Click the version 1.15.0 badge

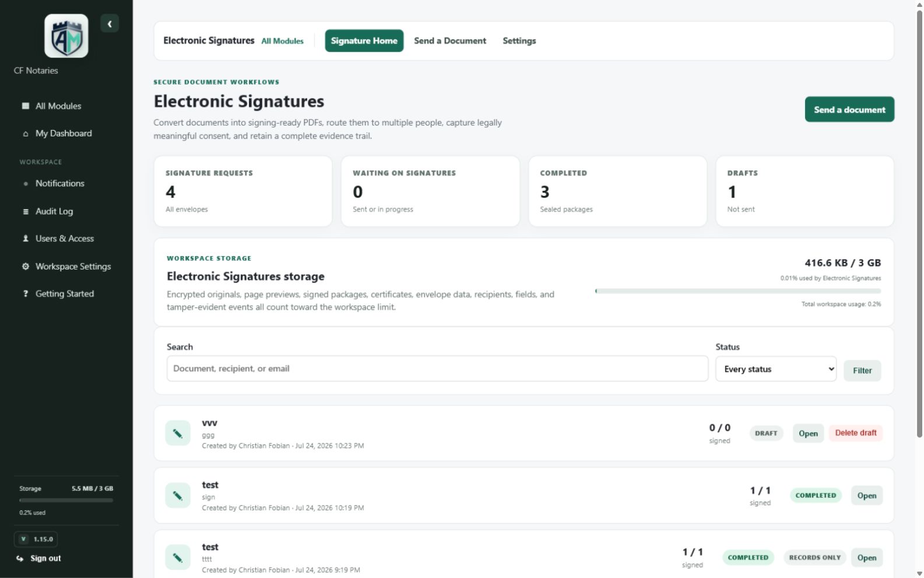tap(36, 540)
